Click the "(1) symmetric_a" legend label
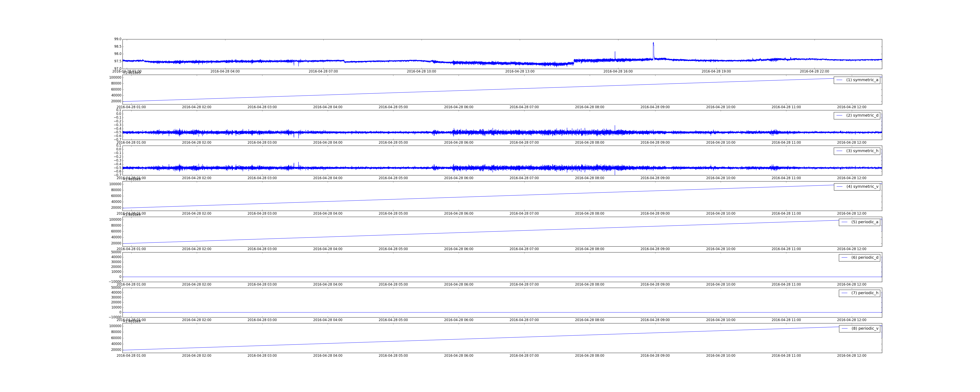 click(862, 80)
